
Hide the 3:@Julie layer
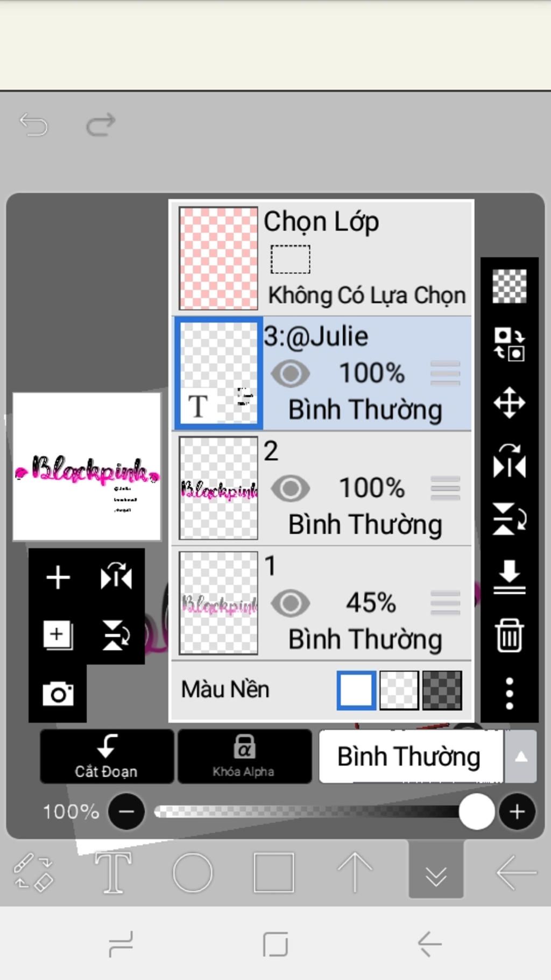290,374
